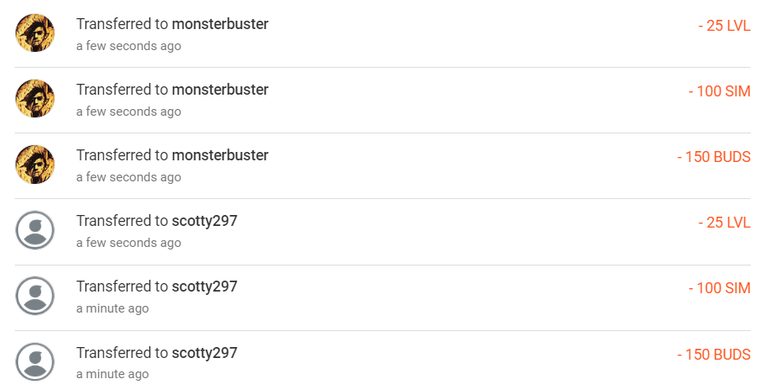Select the -150 BUDS amount sent to scotty297
This screenshot has height=392, width=768.
click(714, 355)
